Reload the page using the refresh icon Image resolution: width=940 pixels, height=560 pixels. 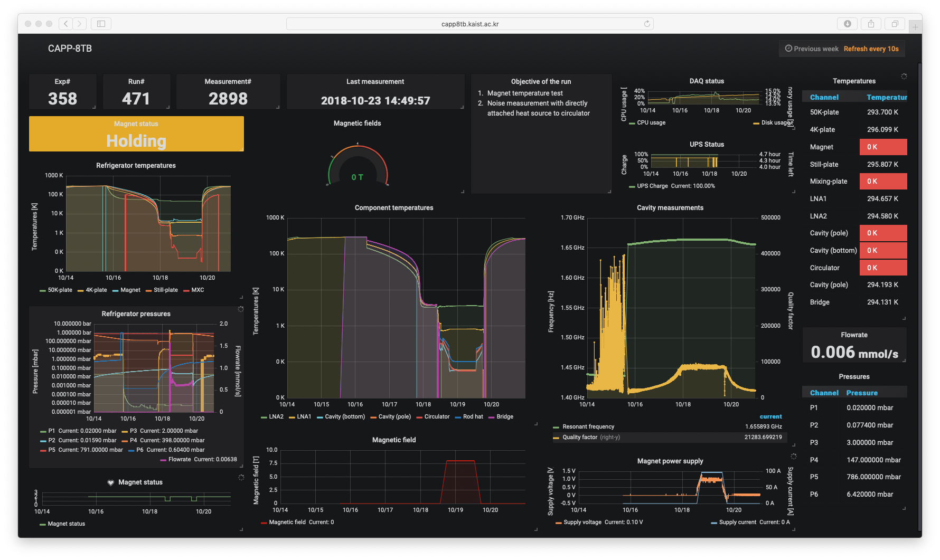click(x=646, y=24)
